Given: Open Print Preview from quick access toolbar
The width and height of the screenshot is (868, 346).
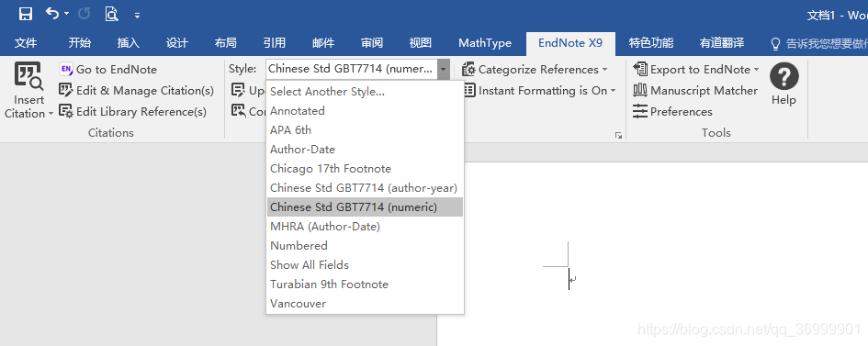Looking at the screenshot, I should click(x=112, y=15).
